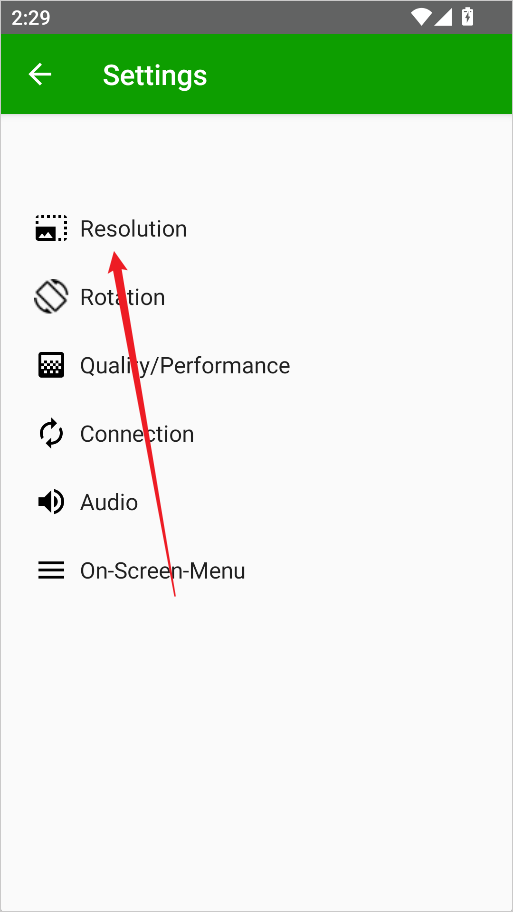
Task: Tap the battery charging status icon
Action: click(467, 17)
